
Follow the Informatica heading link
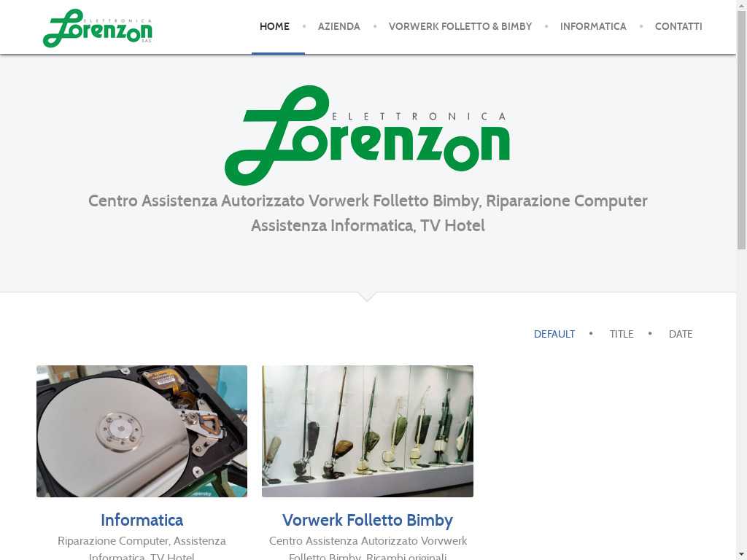pyautogui.click(x=142, y=520)
